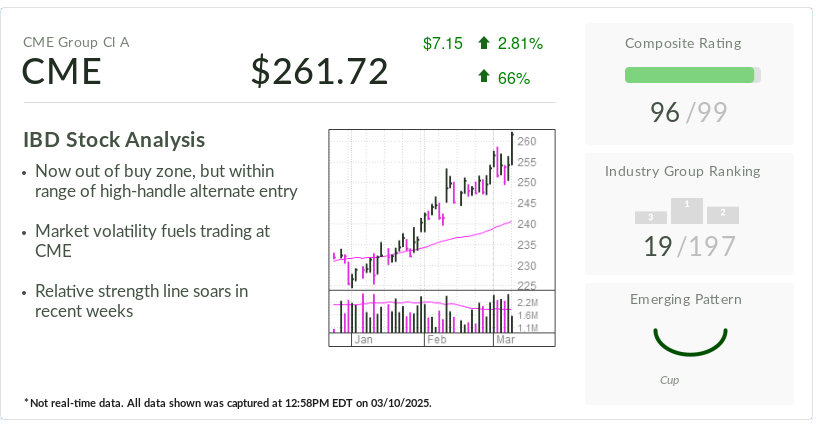Click the 96/99 composite rating score
The height and width of the screenshot is (430, 816).
688,112
